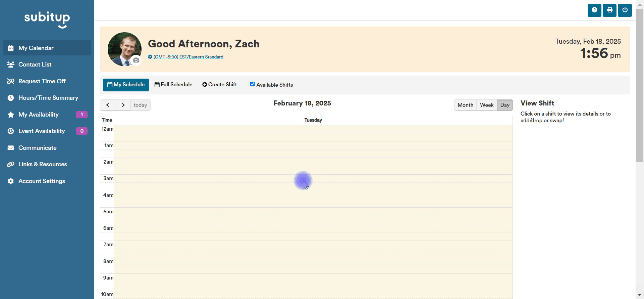Switch calendar to Month view

(465, 105)
